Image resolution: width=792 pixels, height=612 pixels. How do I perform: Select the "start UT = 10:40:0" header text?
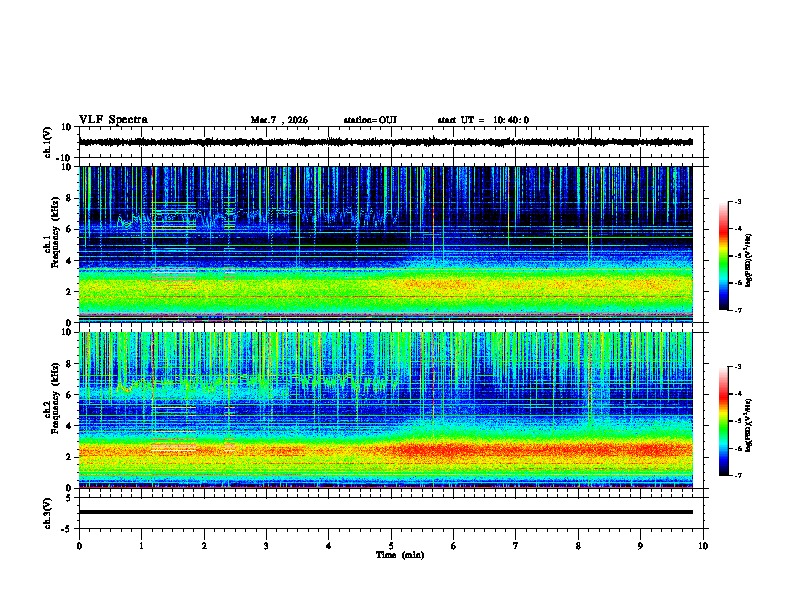(x=483, y=120)
